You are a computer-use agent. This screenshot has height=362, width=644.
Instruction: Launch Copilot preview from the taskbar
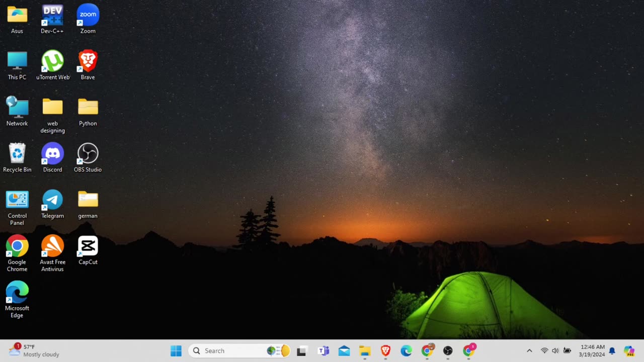(629, 351)
